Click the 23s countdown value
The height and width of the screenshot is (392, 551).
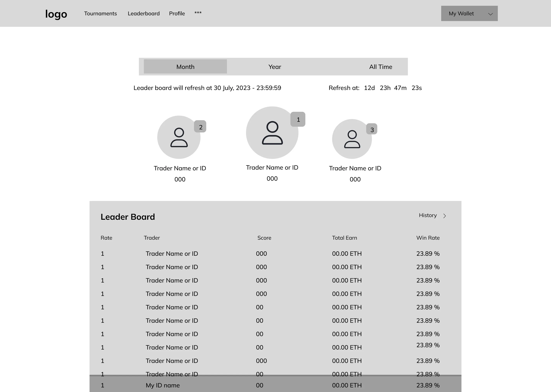(417, 88)
